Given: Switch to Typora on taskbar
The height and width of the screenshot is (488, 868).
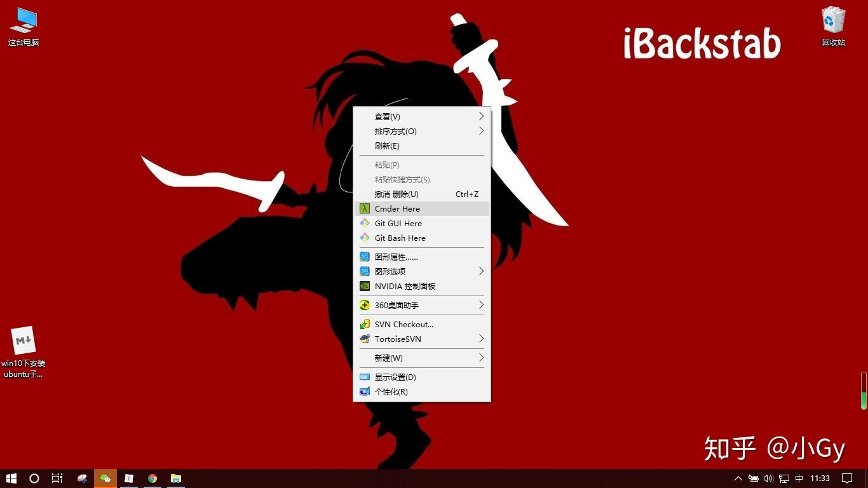Looking at the screenshot, I should (x=129, y=478).
